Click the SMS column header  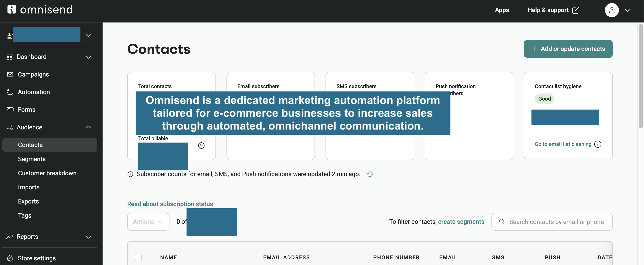tap(498, 258)
